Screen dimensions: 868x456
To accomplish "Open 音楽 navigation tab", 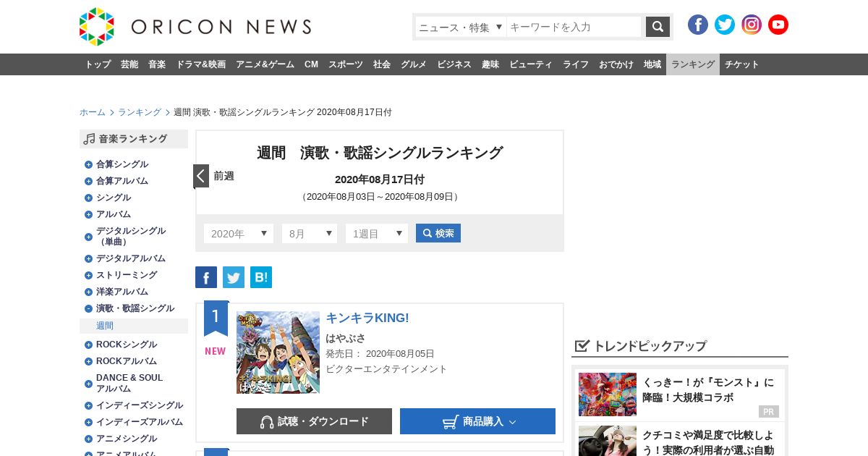I will tap(157, 64).
